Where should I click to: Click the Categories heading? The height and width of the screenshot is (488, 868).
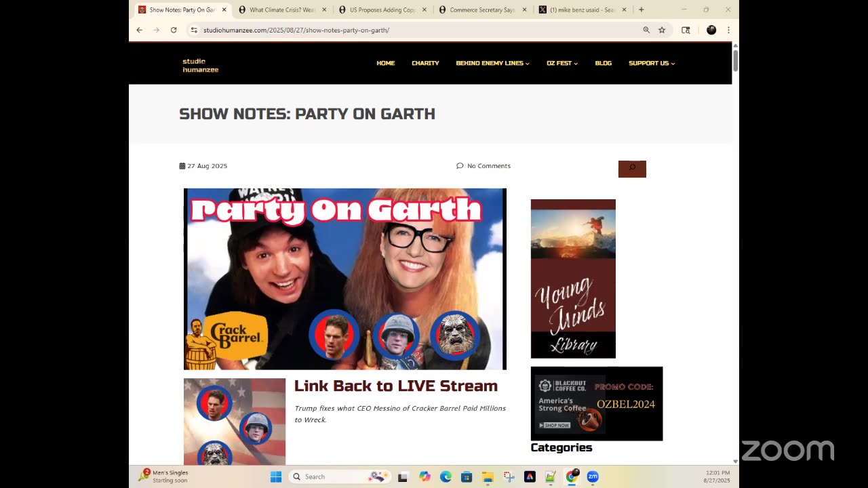[x=561, y=447]
